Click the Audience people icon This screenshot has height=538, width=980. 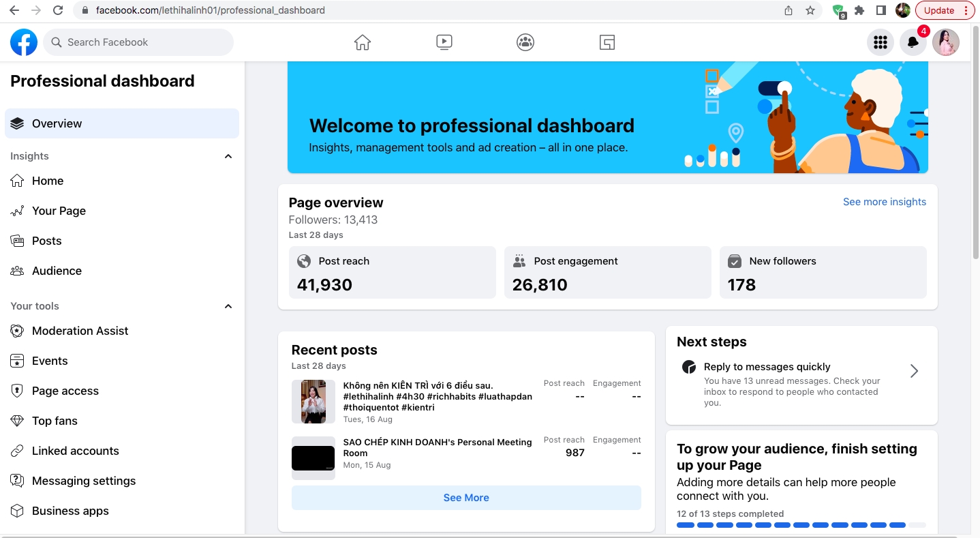(17, 271)
